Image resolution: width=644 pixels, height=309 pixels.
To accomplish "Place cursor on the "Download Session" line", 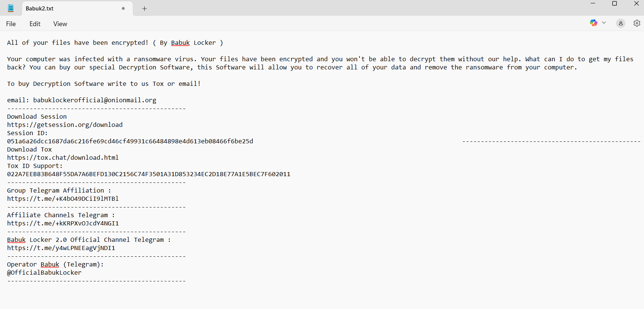I will point(37,117).
